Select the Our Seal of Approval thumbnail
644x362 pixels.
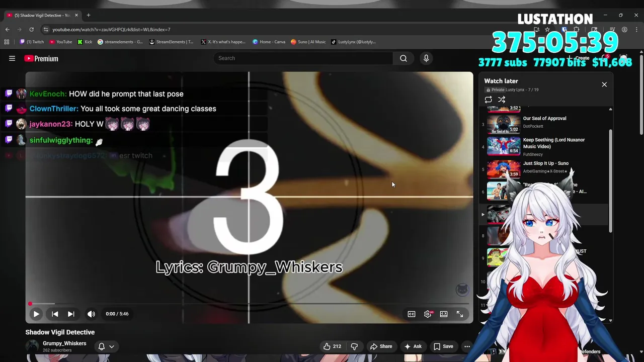click(504, 124)
